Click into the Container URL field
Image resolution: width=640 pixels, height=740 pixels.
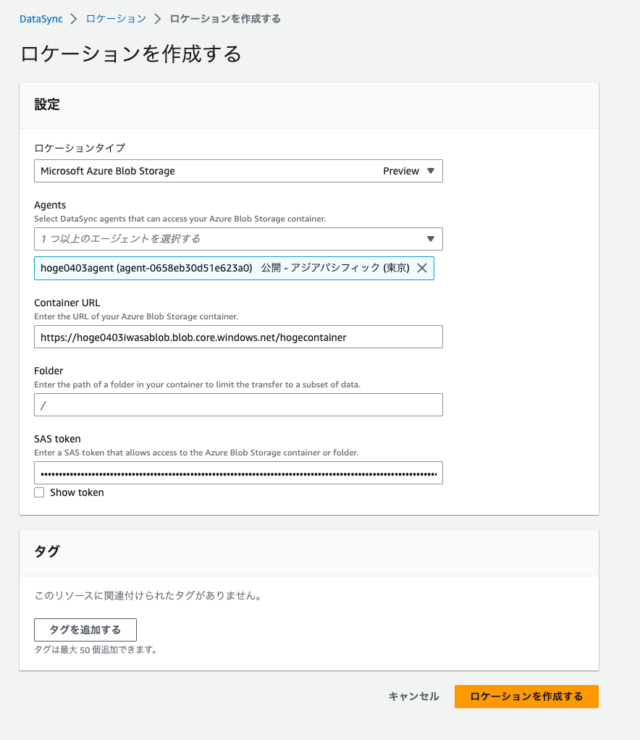[238, 337]
